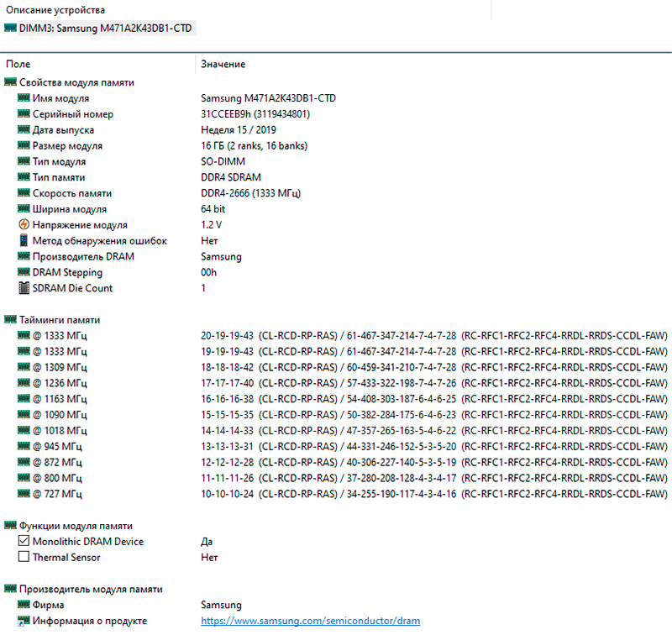Click the icon beside Фирма
This screenshot has height=635, width=672.
(x=24, y=605)
